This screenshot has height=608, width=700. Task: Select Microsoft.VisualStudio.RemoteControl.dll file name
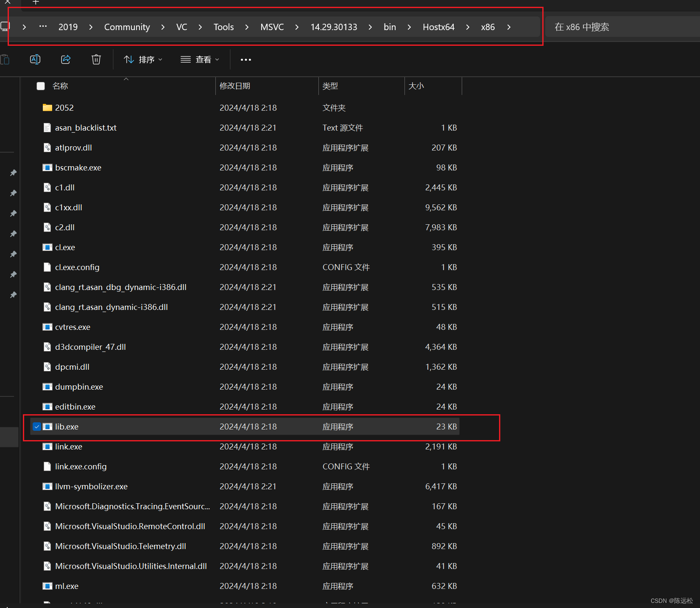coord(130,526)
